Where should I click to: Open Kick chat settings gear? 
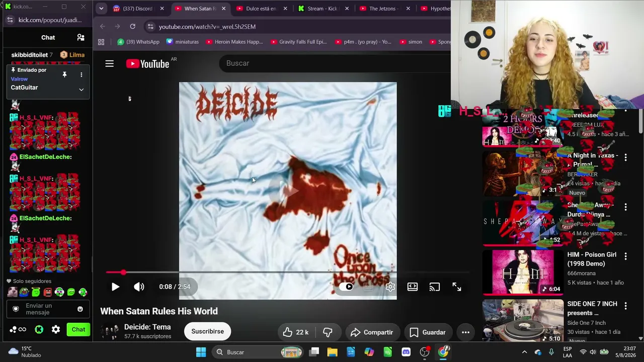tap(56, 329)
